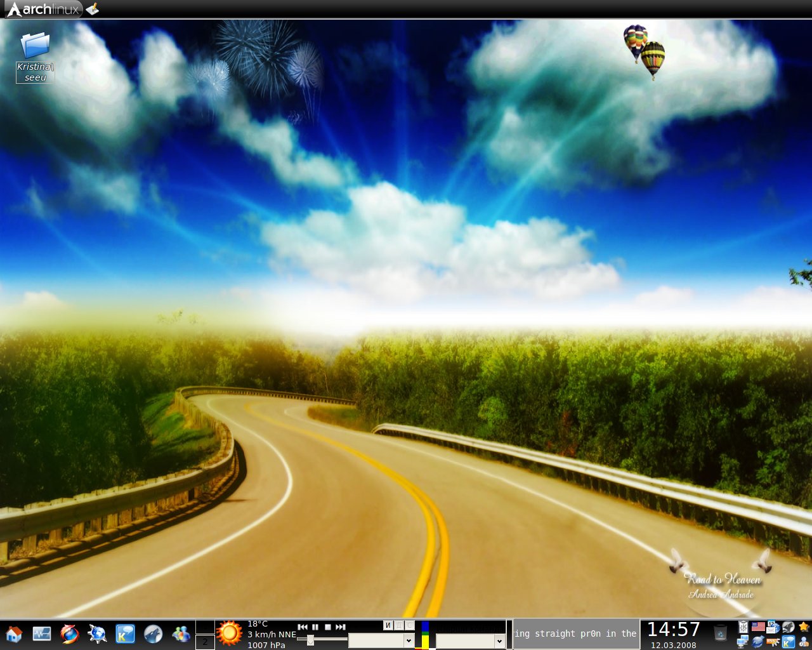Launch Amarok wolf icon in the launcher

(x=153, y=633)
